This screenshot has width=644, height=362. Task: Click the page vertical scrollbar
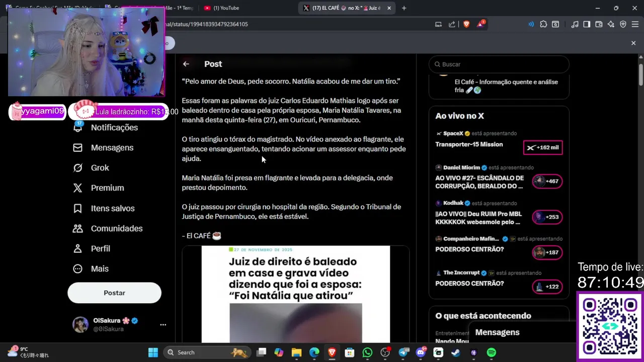(640, 75)
